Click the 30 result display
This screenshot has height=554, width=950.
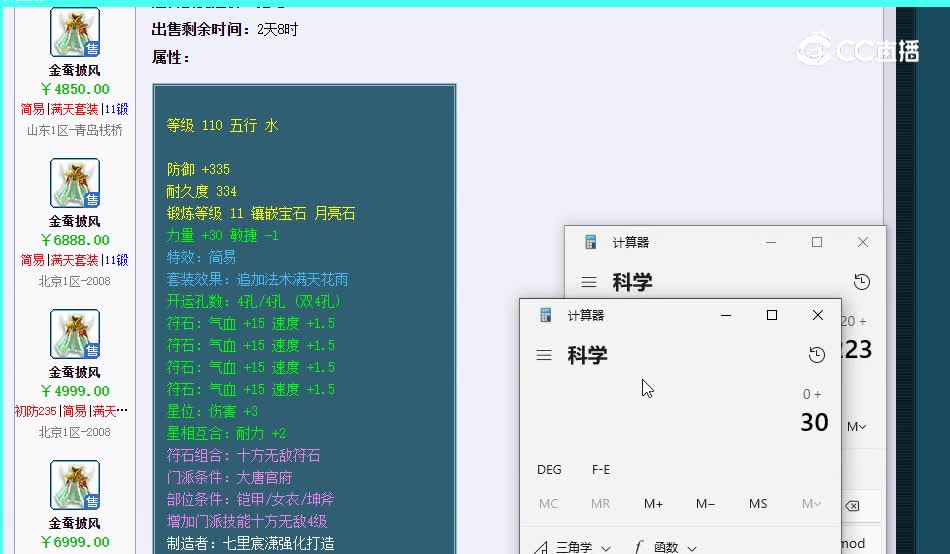[814, 422]
